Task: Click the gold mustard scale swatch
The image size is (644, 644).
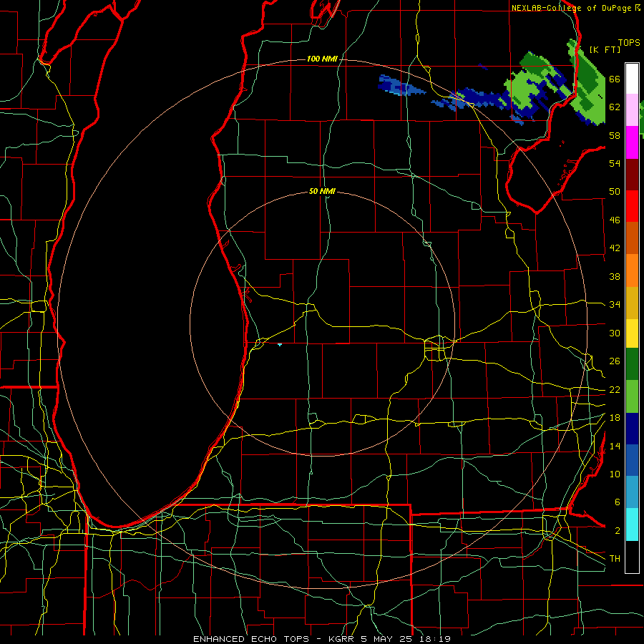Action: click(x=632, y=303)
